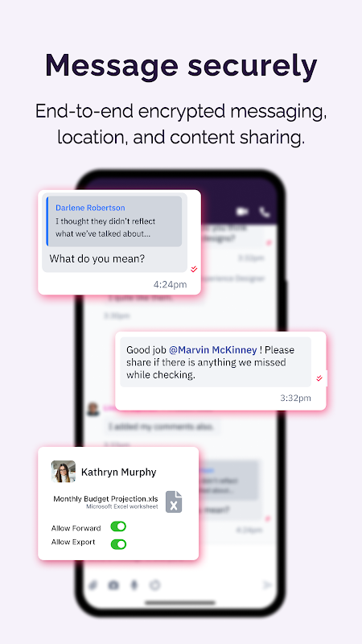
Task: Tap the circular timer icon in message bar
Action: (154, 585)
